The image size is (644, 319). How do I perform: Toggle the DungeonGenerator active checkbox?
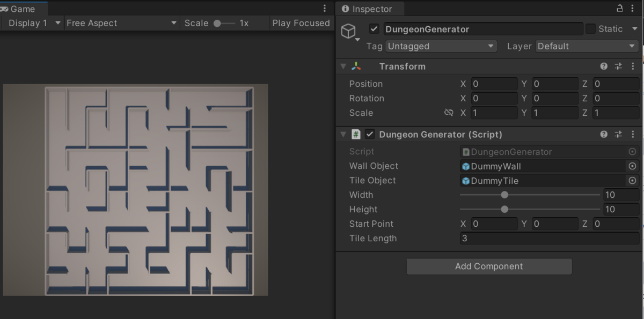pos(374,29)
